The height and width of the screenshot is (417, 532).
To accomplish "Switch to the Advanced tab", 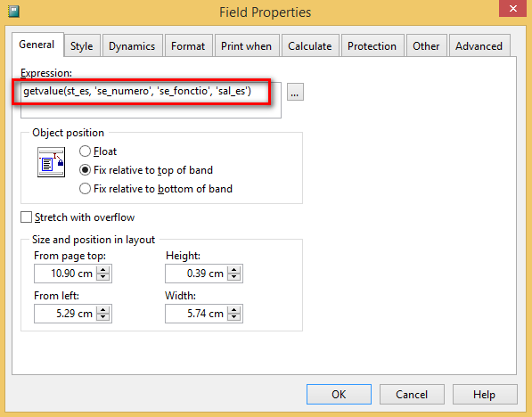I will click(479, 45).
